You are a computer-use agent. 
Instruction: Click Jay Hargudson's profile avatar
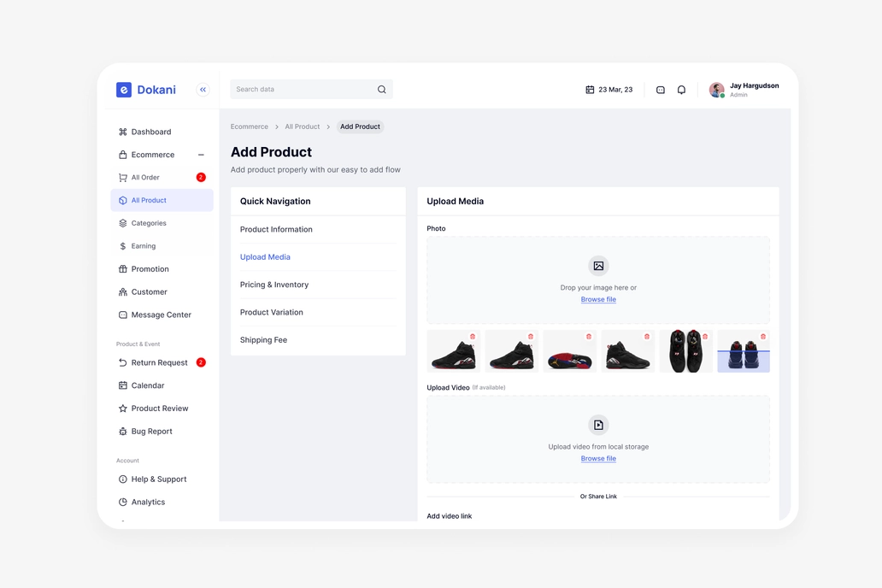click(716, 90)
